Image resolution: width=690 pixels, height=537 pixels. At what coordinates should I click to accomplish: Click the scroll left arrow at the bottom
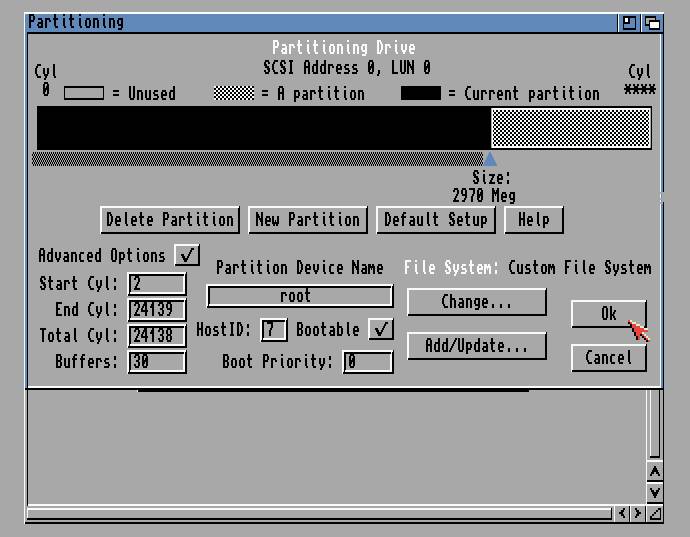coord(624,513)
